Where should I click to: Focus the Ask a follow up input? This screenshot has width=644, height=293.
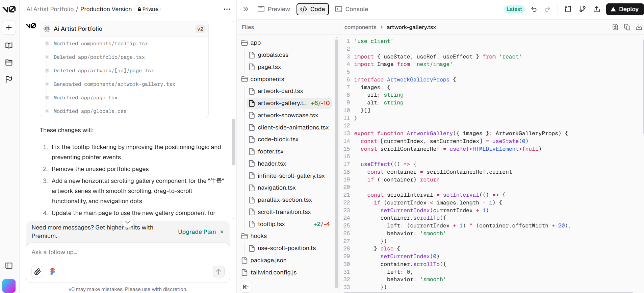(128, 252)
